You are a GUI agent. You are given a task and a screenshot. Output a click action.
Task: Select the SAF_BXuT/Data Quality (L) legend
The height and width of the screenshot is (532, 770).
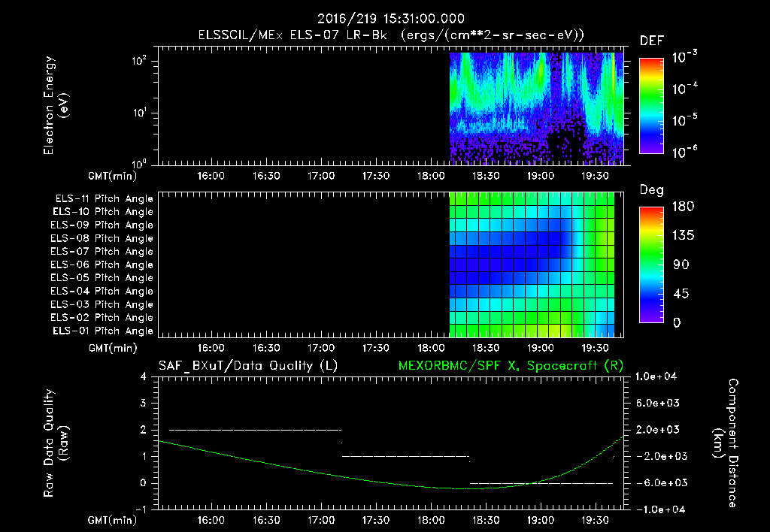tap(248, 366)
